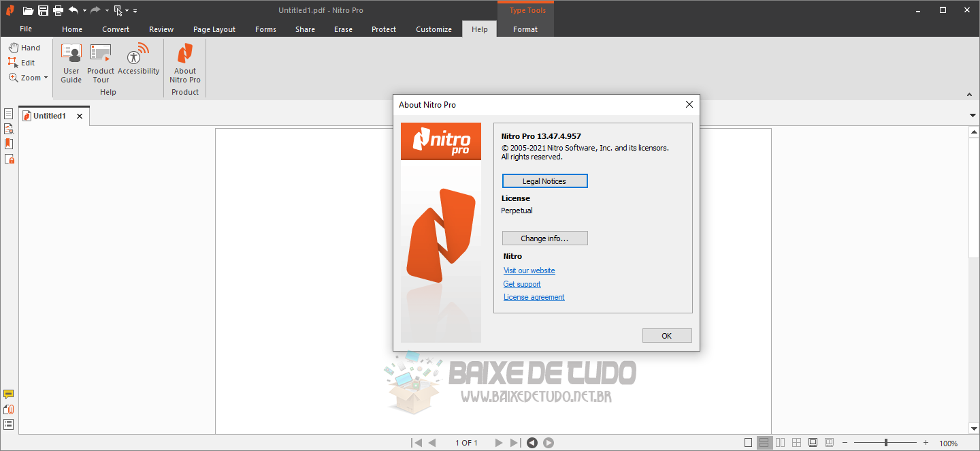
Task: Choose the Hand tool
Action: 24,48
